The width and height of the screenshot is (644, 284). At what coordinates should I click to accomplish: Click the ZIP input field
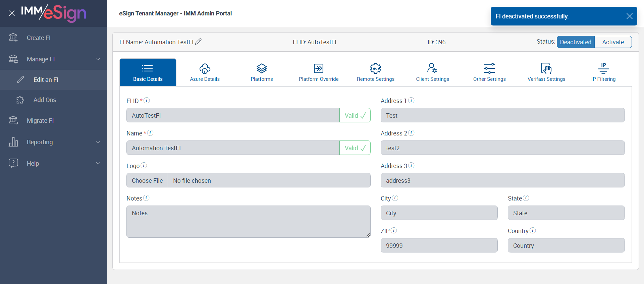[x=439, y=245]
